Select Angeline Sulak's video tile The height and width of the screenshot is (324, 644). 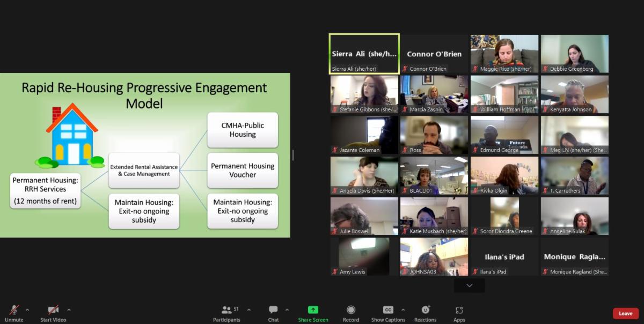(575, 216)
